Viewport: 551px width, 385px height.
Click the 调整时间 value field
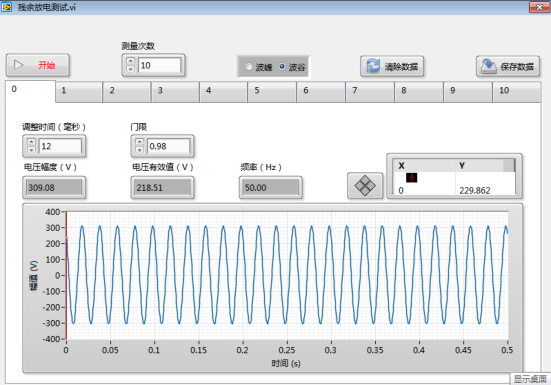tap(60, 146)
